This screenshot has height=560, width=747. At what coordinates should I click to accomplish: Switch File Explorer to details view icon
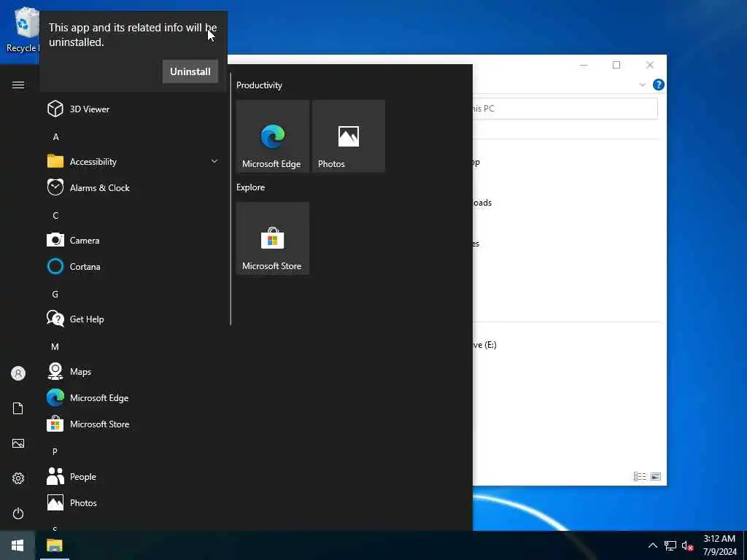coord(639,476)
